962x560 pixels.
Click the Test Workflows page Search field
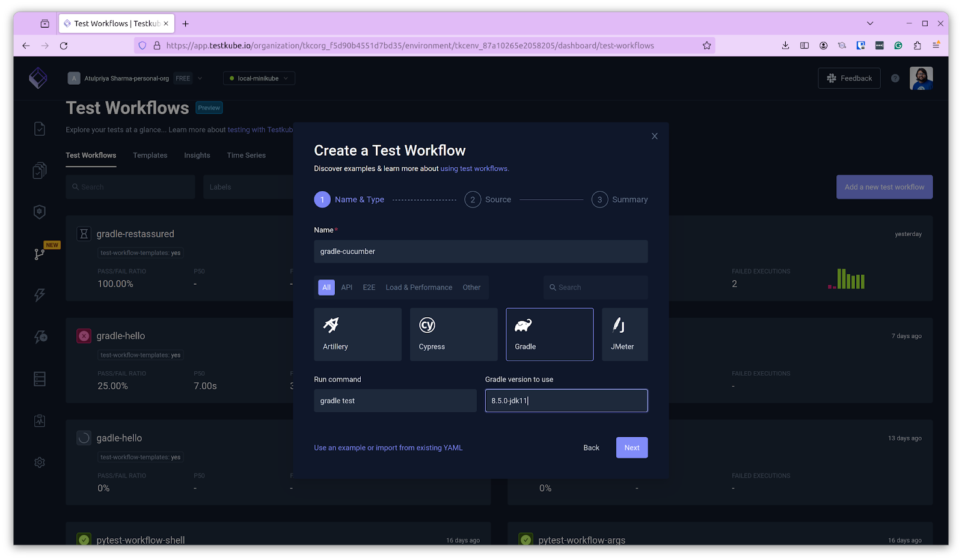tap(130, 187)
